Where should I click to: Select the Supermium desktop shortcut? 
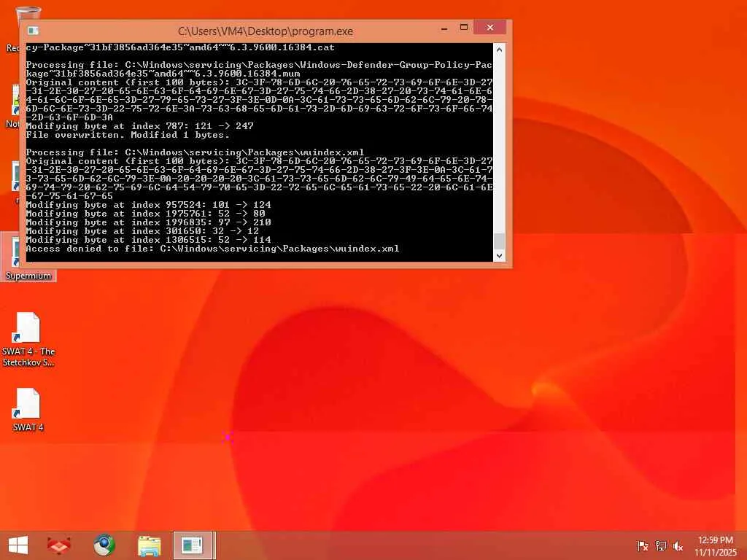(x=28, y=257)
